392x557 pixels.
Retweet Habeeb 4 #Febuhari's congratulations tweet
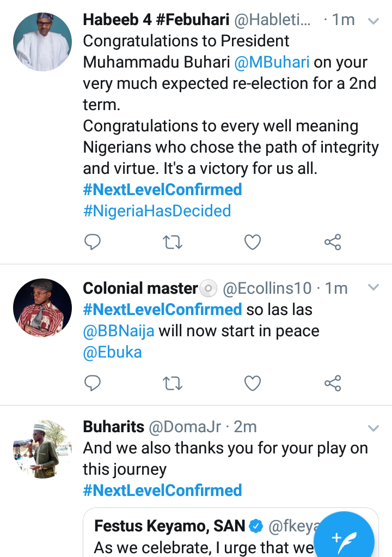(173, 241)
